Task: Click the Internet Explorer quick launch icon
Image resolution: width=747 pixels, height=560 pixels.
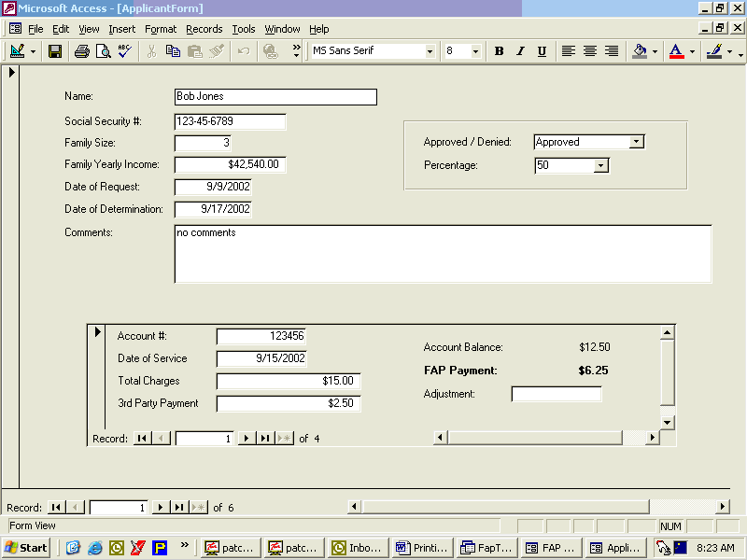Action: (x=94, y=548)
